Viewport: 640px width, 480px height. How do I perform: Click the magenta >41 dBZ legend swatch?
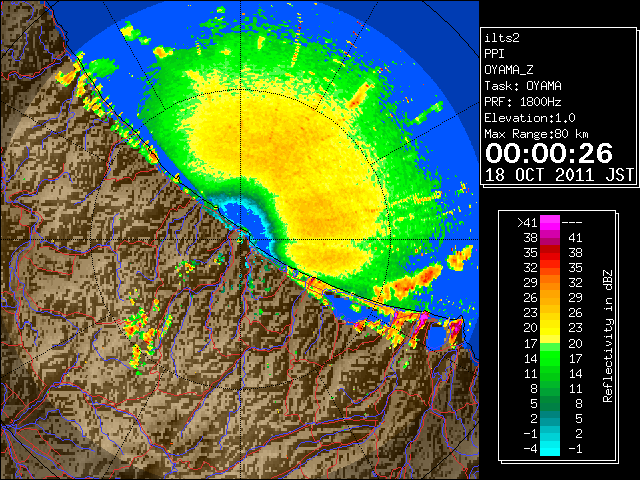click(550, 222)
